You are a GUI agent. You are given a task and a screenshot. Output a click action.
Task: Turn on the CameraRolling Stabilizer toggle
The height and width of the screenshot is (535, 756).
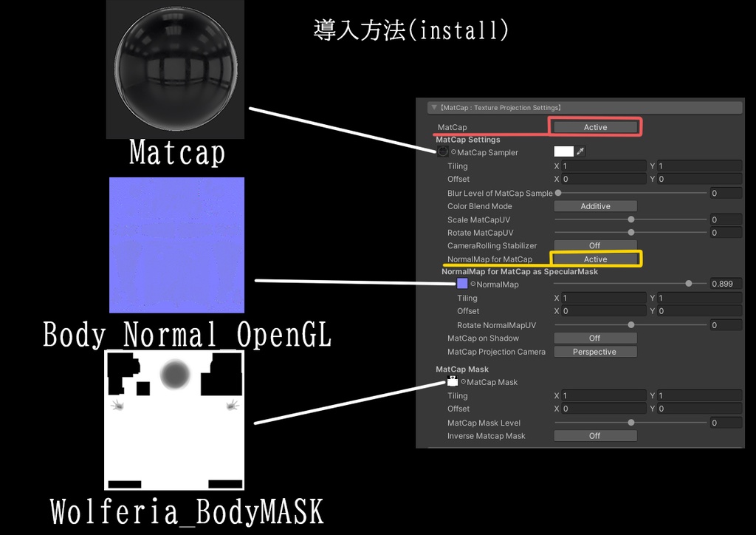coord(595,245)
